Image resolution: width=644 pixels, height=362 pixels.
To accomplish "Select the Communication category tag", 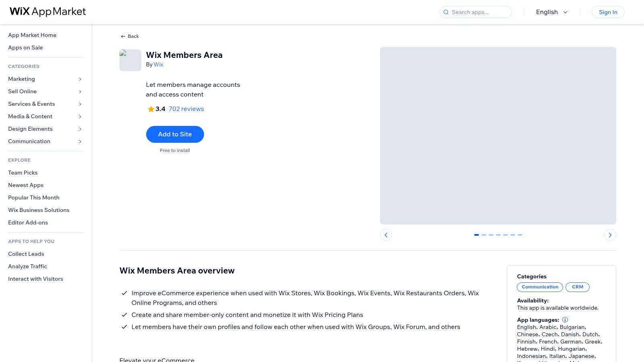I will (540, 287).
